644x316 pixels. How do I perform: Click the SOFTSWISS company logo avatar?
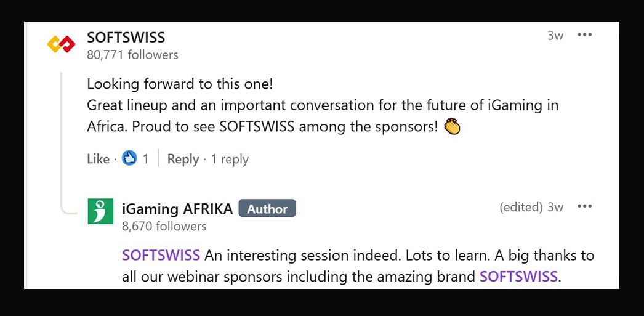point(62,44)
